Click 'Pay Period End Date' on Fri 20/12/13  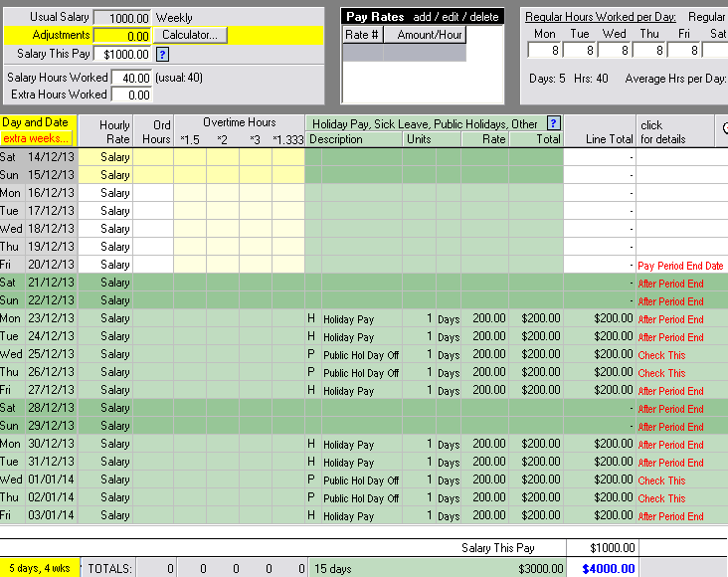click(x=680, y=267)
